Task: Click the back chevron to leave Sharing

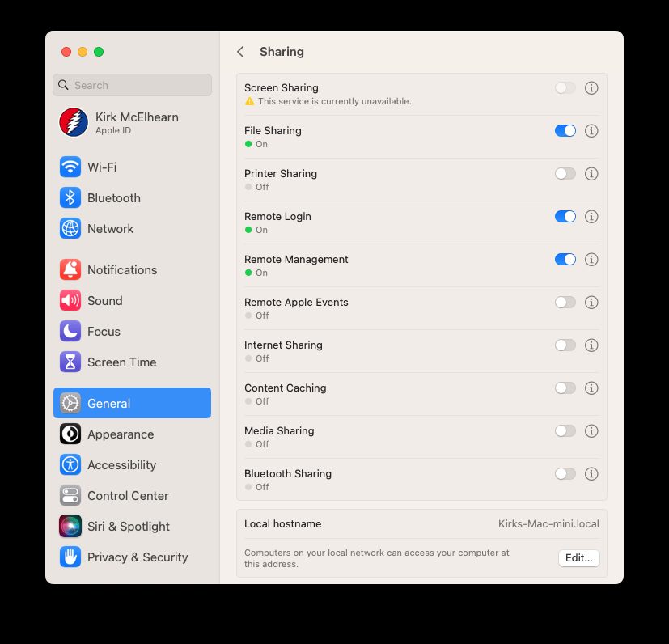Action: (x=240, y=51)
